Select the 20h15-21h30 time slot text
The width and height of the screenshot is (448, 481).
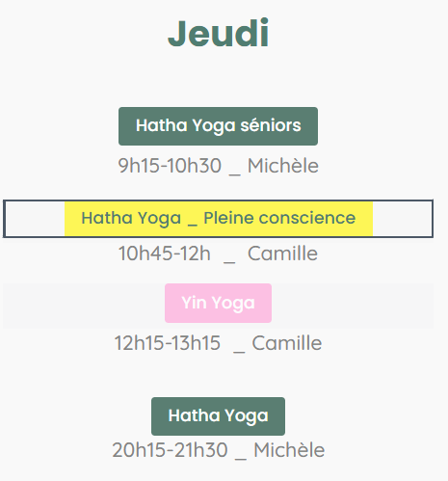tap(170, 450)
